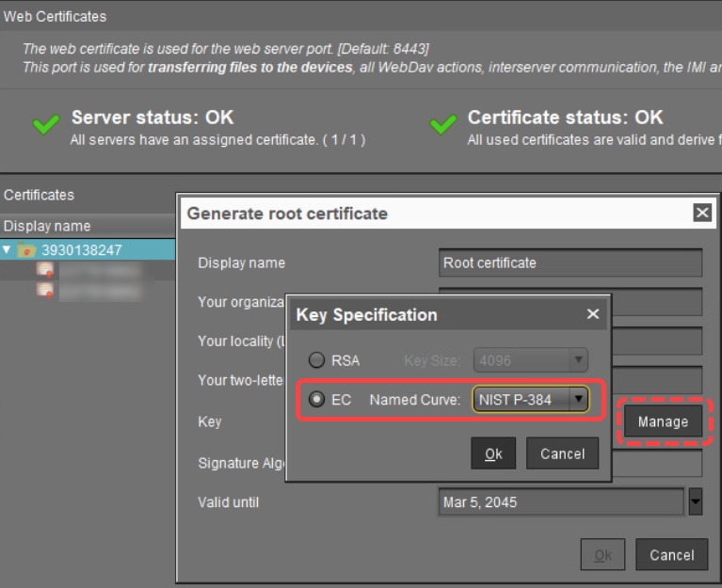Image resolution: width=722 pixels, height=588 pixels.
Task: Select the RSA radio button
Action: [x=317, y=360]
